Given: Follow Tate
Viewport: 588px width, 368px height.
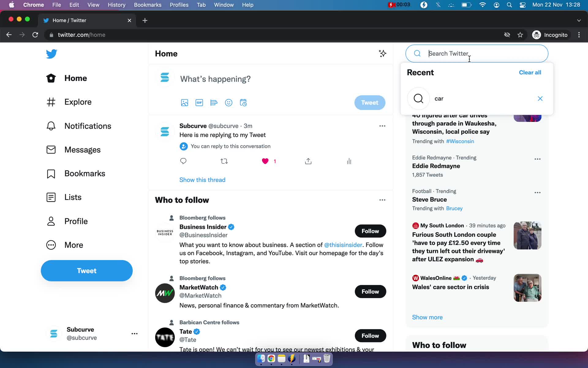Looking at the screenshot, I should (370, 336).
